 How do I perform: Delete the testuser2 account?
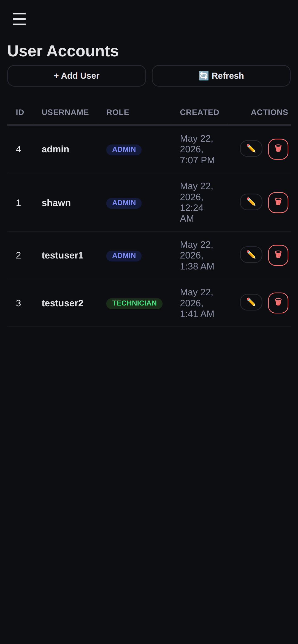[278, 303]
